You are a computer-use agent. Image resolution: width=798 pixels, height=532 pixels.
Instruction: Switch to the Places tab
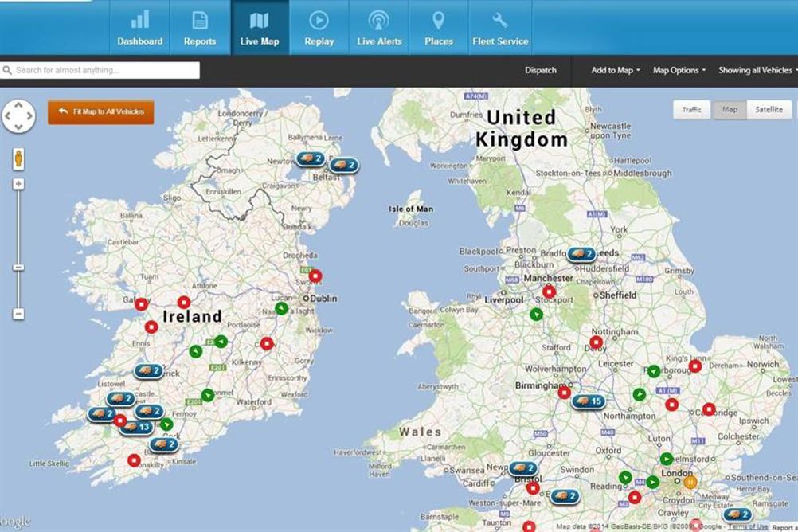point(439,28)
